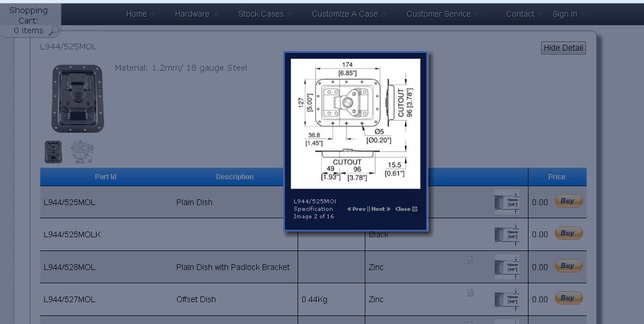This screenshot has width=644, height=324.
Task: Go to next lightbox image
Action: 381,209
